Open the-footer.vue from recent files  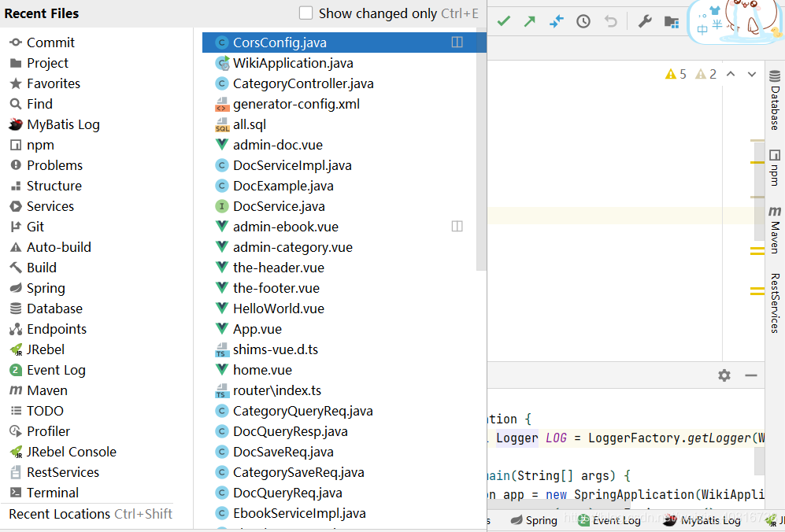click(x=276, y=288)
